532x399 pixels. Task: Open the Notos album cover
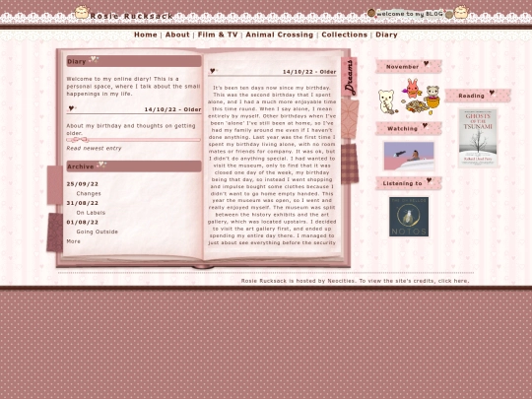(409, 217)
